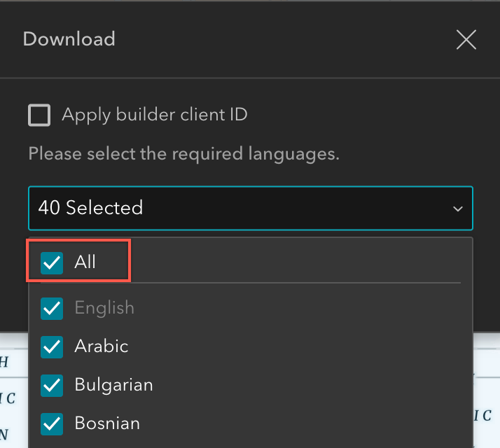Select the 'All' option label
This screenshot has width=500, height=448.
[85, 262]
